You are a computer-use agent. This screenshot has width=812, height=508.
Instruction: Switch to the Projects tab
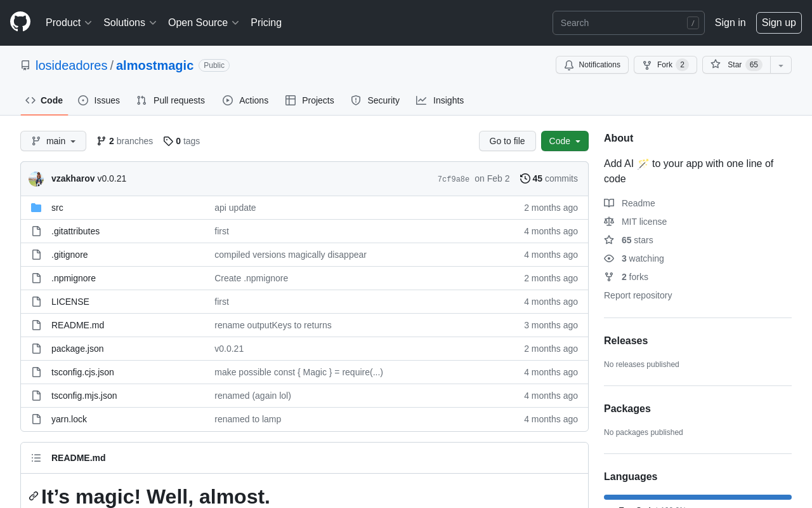[x=310, y=100]
